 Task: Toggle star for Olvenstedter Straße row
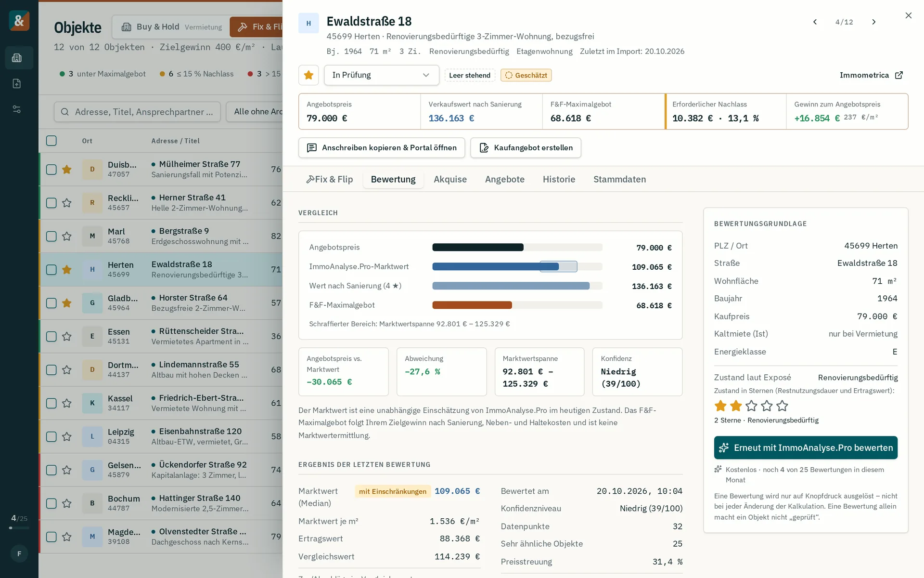click(x=67, y=537)
